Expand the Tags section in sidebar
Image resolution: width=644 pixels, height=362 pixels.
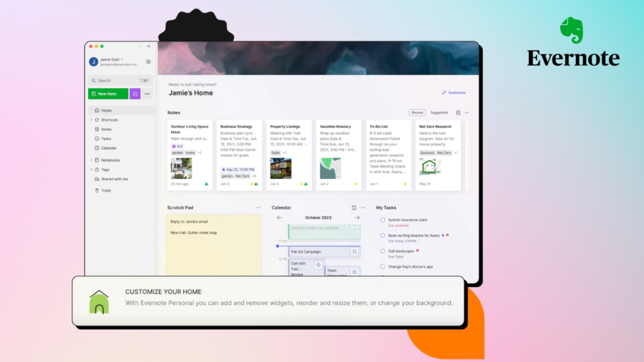point(91,170)
